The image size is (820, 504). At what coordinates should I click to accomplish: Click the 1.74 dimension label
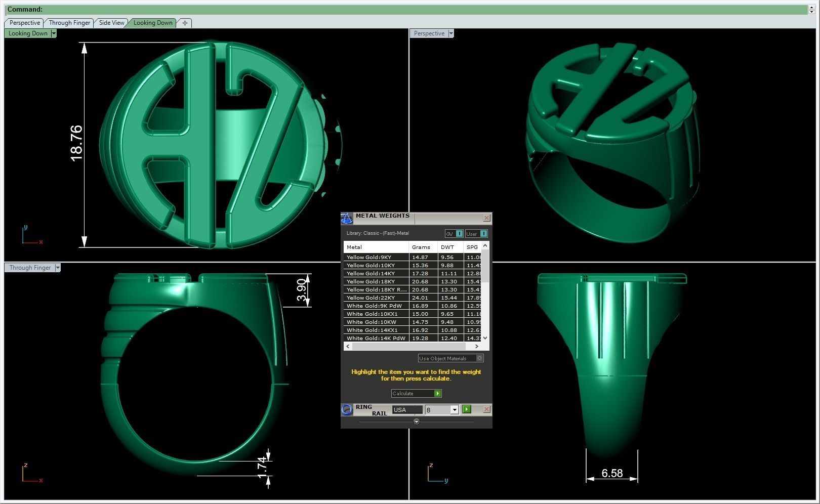coord(262,468)
